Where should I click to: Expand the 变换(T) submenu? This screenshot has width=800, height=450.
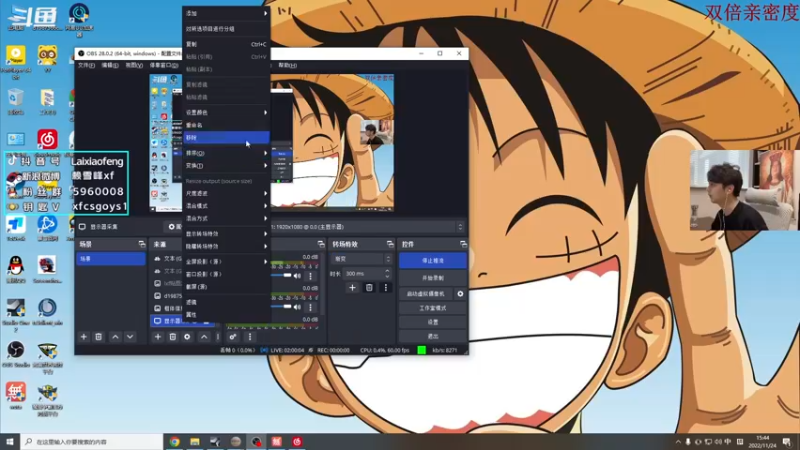click(x=227, y=166)
